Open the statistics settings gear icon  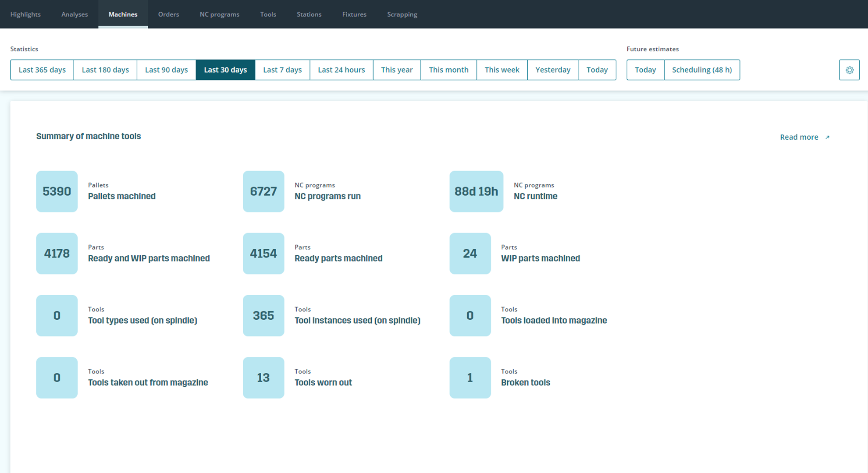click(x=849, y=70)
